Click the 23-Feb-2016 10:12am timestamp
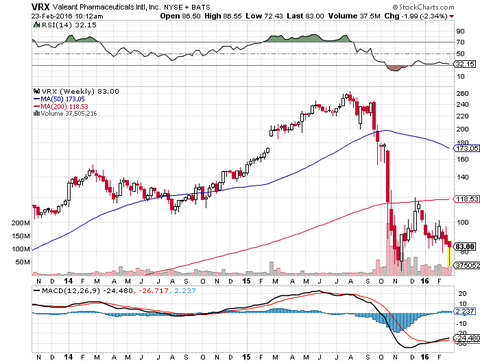This screenshot has width=480, height=363. (68, 16)
